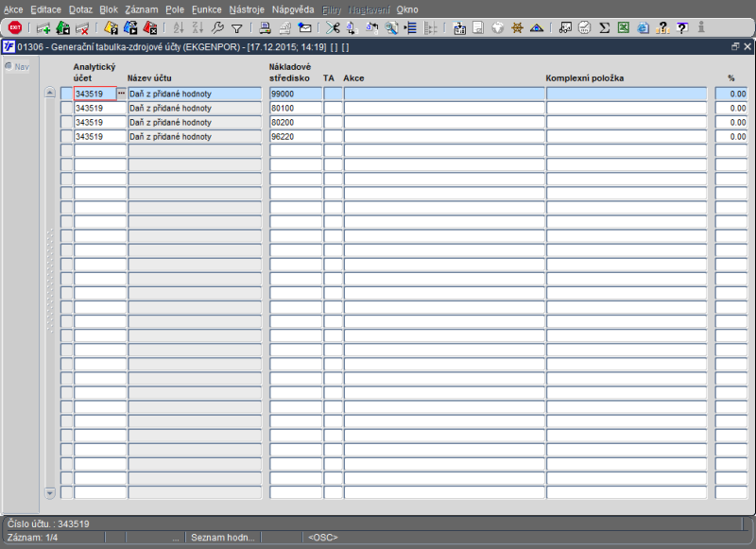Click cost center field showing 80100
The height and width of the screenshot is (549, 756).
296,108
